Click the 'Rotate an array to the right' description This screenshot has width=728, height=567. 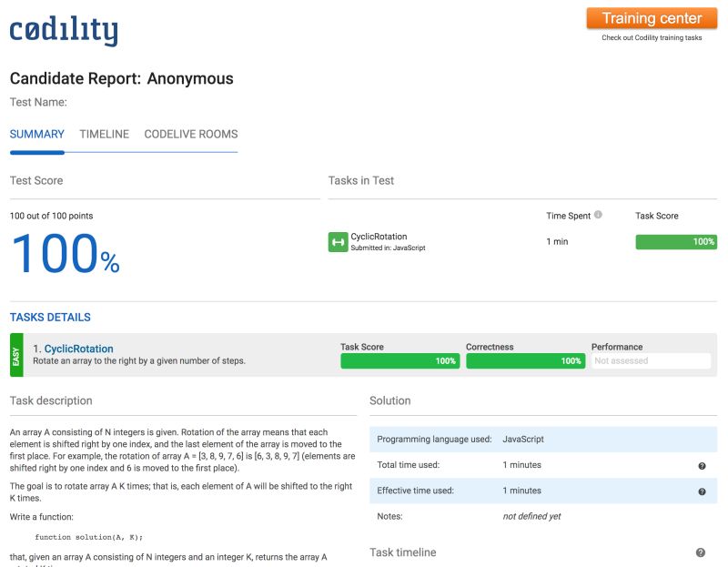coord(139,360)
